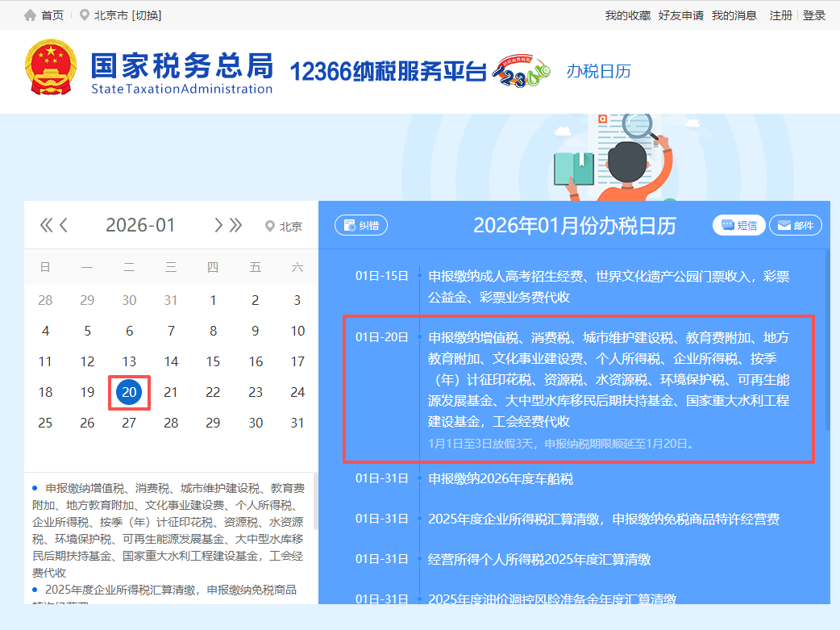Image resolution: width=840 pixels, height=630 pixels.
Task: Click the 2026-01 month title
Action: (x=140, y=226)
